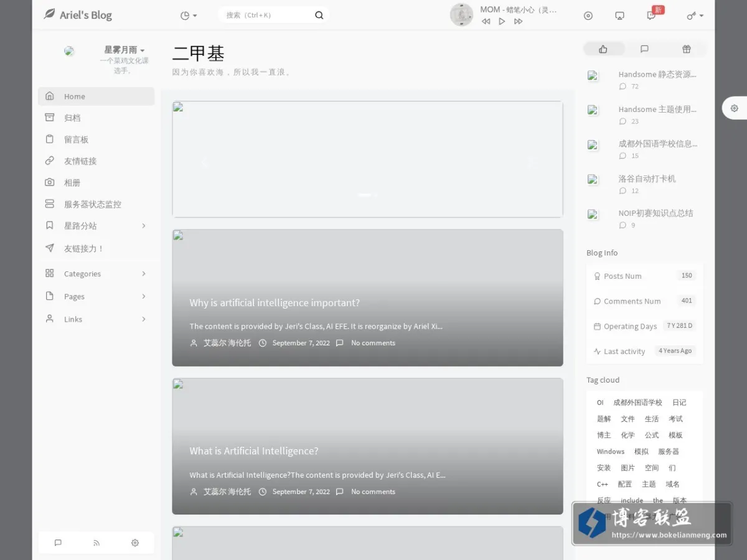The height and width of the screenshot is (560, 747).
Task: Open the key icon login dropdown
Action: click(x=695, y=16)
